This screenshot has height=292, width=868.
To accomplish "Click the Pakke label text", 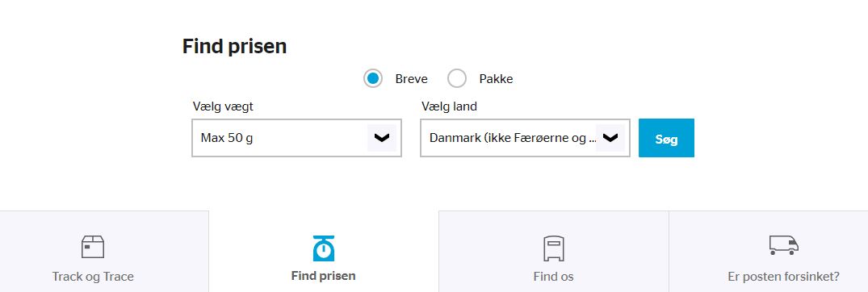I will tap(496, 79).
